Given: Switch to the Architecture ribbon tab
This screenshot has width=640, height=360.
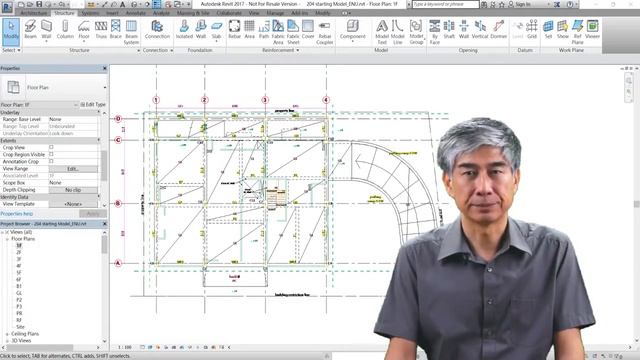Looking at the screenshot, I should [x=34, y=13].
